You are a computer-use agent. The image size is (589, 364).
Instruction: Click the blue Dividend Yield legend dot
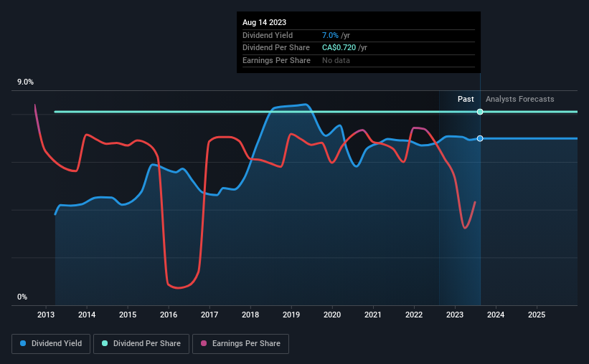tap(23, 343)
